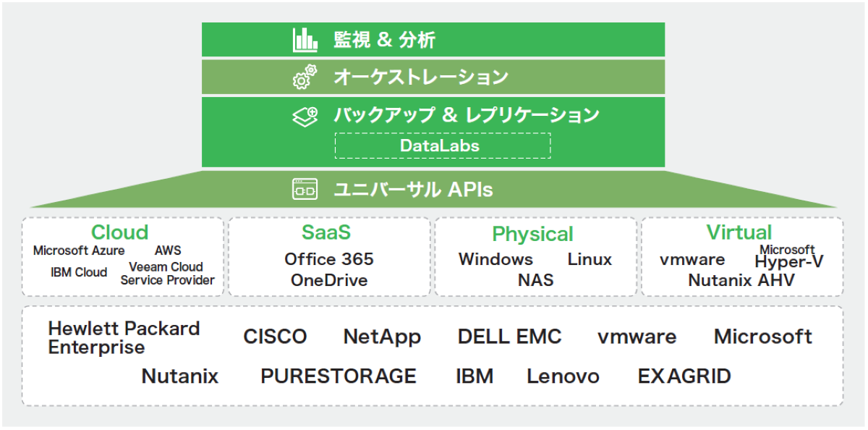Click Hewlett Packard Enterprise in the vendor list

pyautogui.click(x=124, y=336)
